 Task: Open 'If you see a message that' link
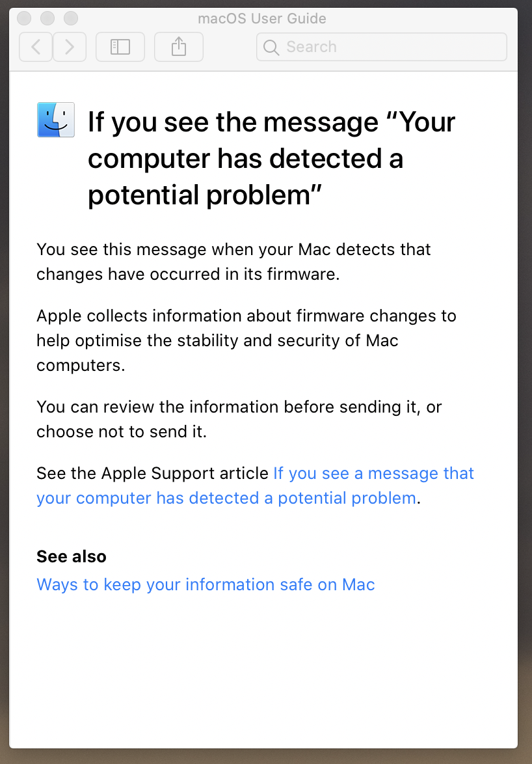[373, 473]
